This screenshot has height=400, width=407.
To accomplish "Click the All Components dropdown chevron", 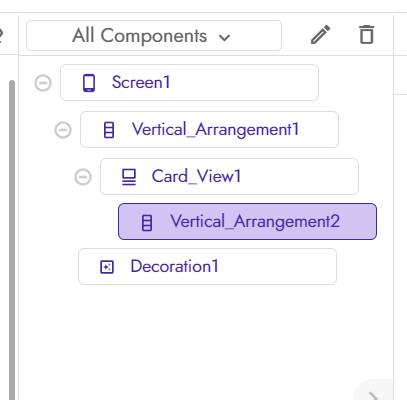I will point(224,37).
